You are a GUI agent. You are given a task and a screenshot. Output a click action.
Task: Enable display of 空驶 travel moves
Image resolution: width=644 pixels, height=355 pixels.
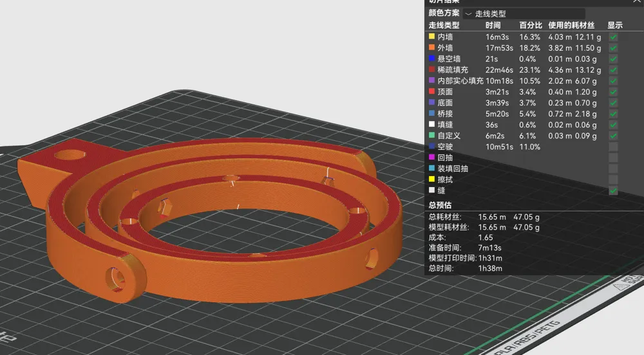pyautogui.click(x=613, y=147)
